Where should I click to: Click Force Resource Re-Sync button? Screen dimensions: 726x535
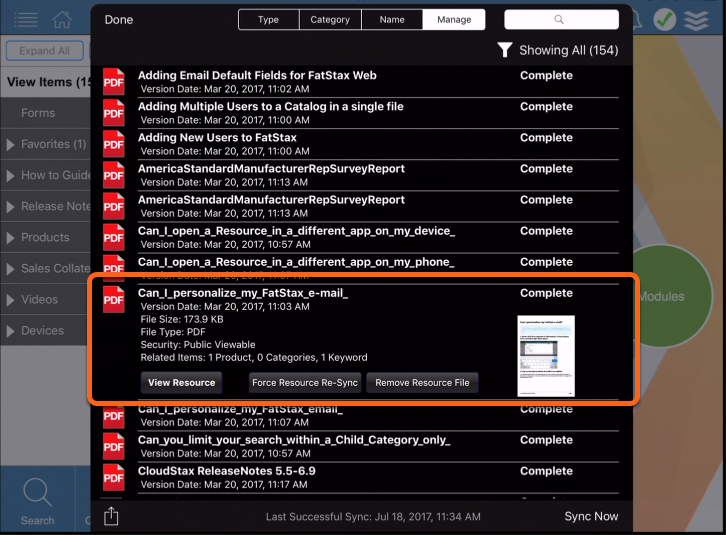coord(305,383)
